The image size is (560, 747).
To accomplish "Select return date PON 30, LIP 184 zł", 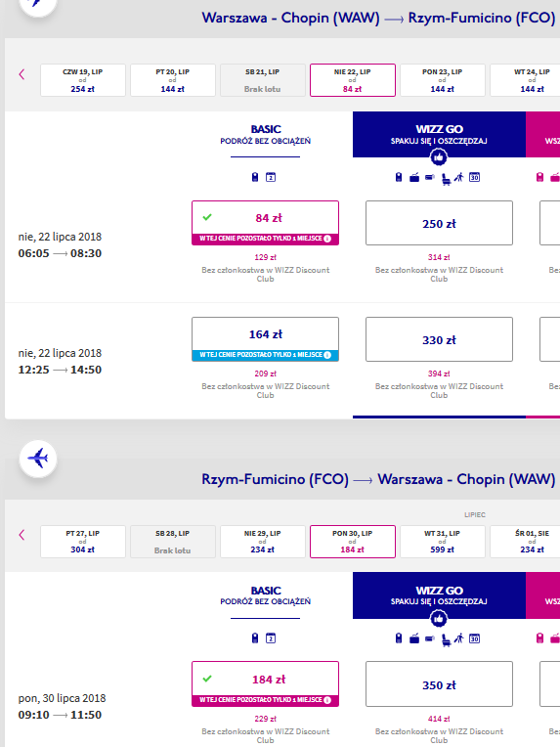I will tap(353, 542).
